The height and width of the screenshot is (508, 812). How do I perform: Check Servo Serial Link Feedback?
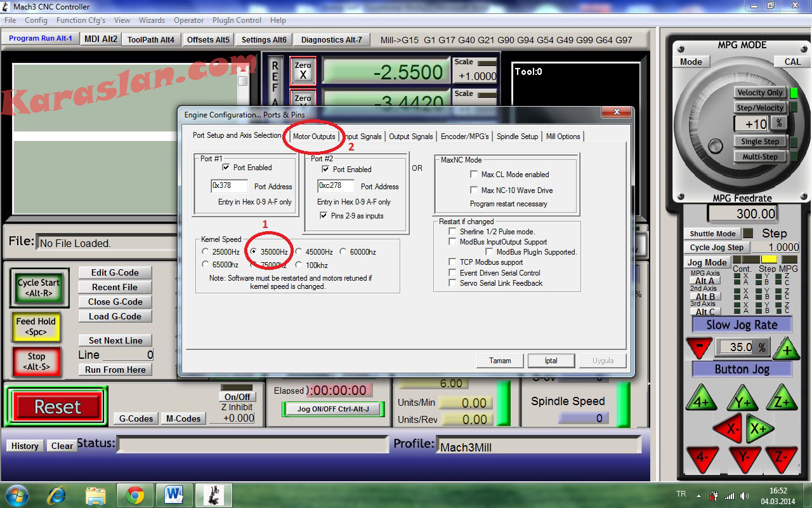click(452, 283)
